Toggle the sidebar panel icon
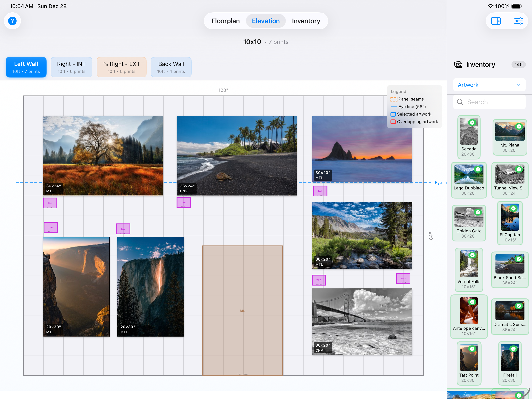 (496, 21)
